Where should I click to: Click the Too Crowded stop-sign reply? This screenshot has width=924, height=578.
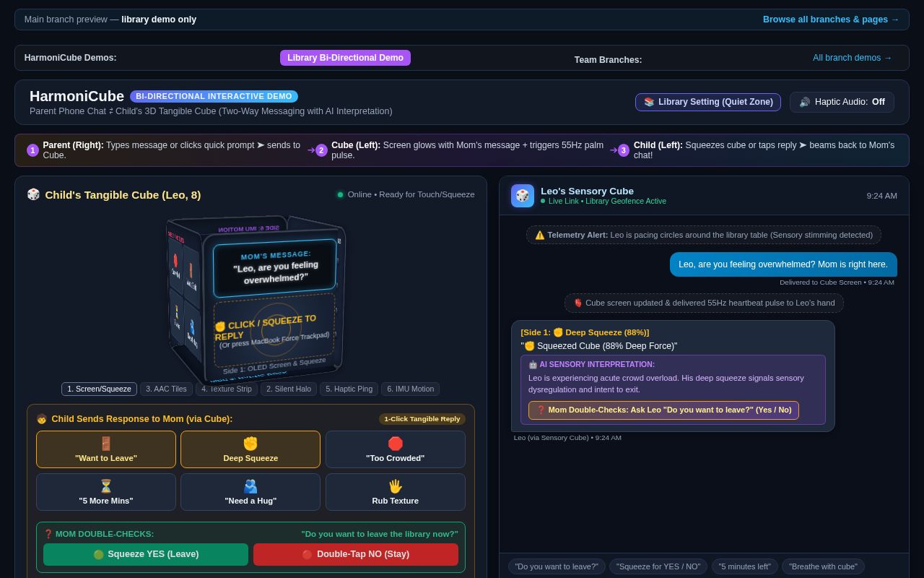click(x=396, y=449)
